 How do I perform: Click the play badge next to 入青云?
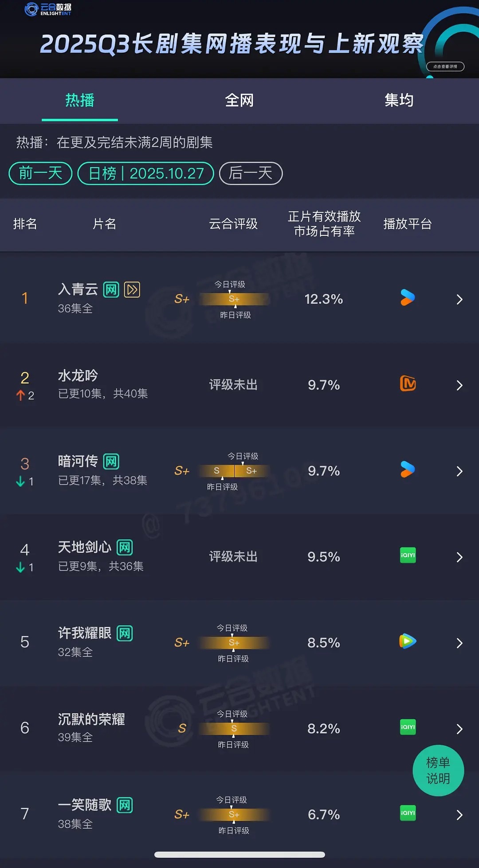click(x=133, y=289)
